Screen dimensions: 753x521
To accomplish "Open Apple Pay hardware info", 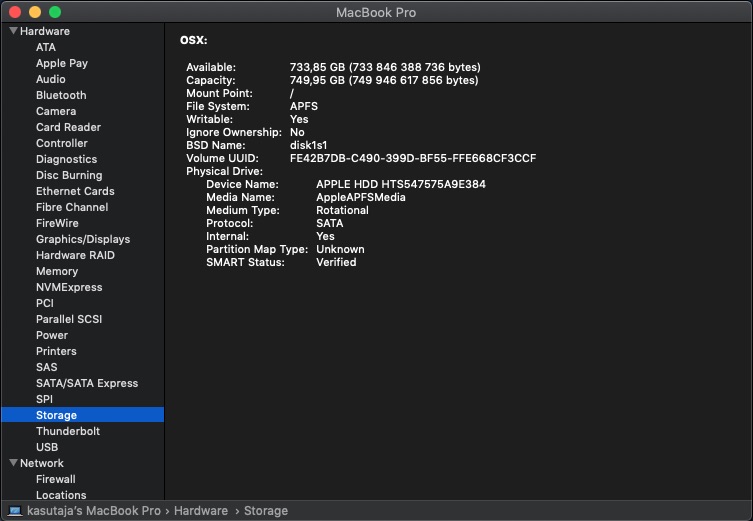I will [62, 63].
